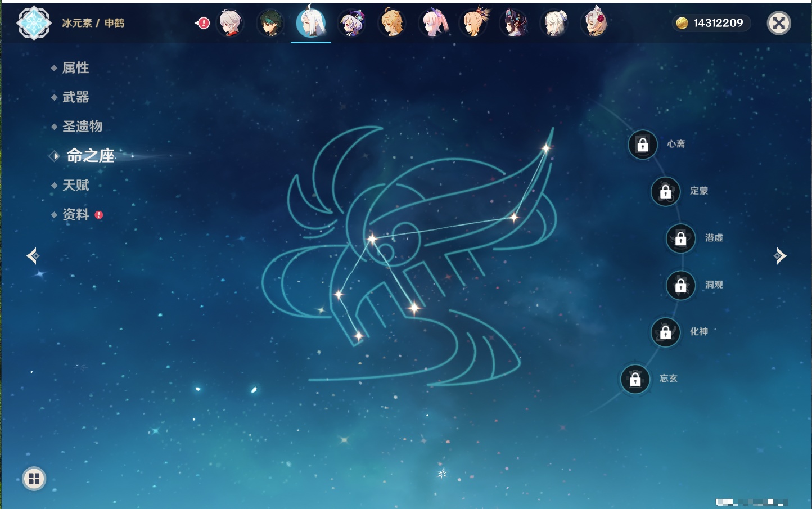Select the 命之座 constellation menu item
The width and height of the screenshot is (812, 509).
pos(90,156)
